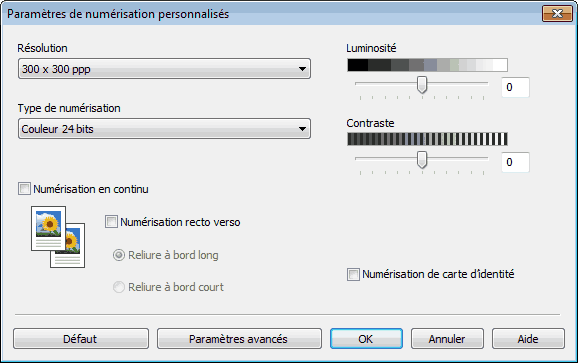
Task: Select Relier à bord court option
Action: [119, 287]
